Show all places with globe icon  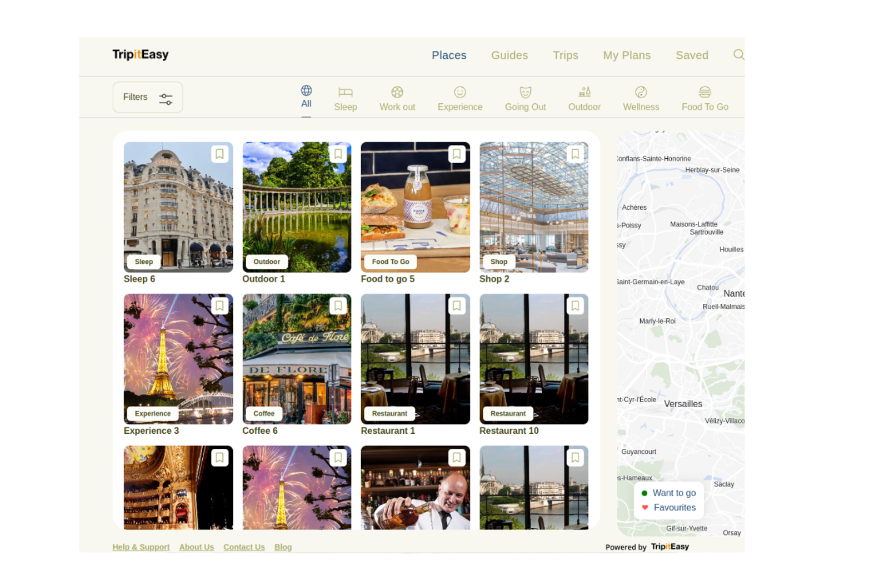(306, 91)
